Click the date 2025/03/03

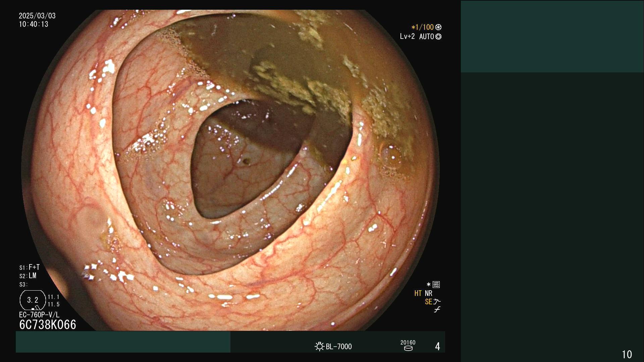coord(37,16)
